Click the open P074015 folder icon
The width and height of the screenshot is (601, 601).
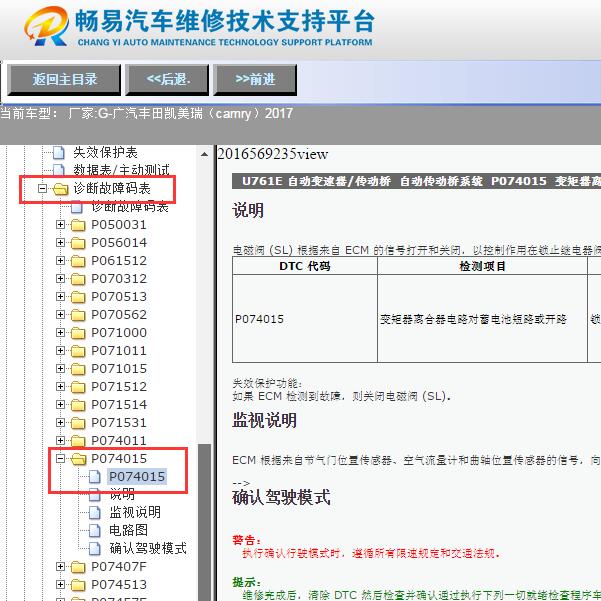(x=79, y=459)
